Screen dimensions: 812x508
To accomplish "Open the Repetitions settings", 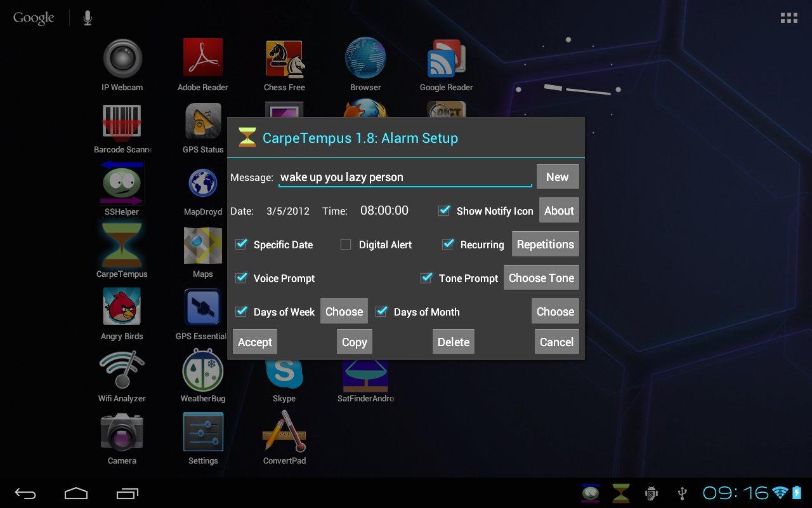I will point(546,244).
